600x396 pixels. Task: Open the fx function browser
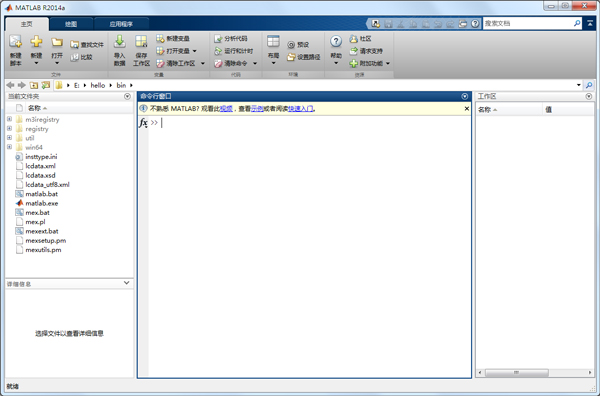pyautogui.click(x=143, y=123)
